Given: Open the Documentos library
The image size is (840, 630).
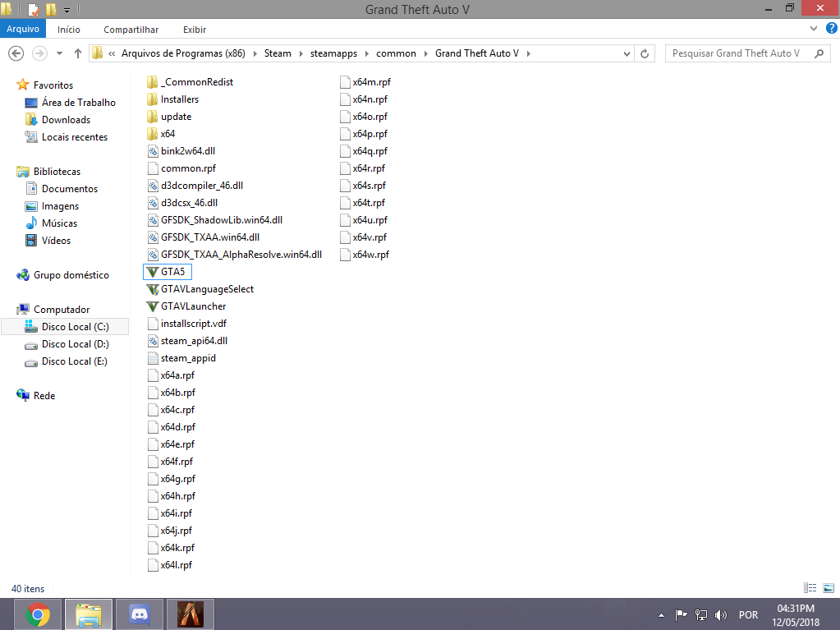Looking at the screenshot, I should pyautogui.click(x=70, y=189).
